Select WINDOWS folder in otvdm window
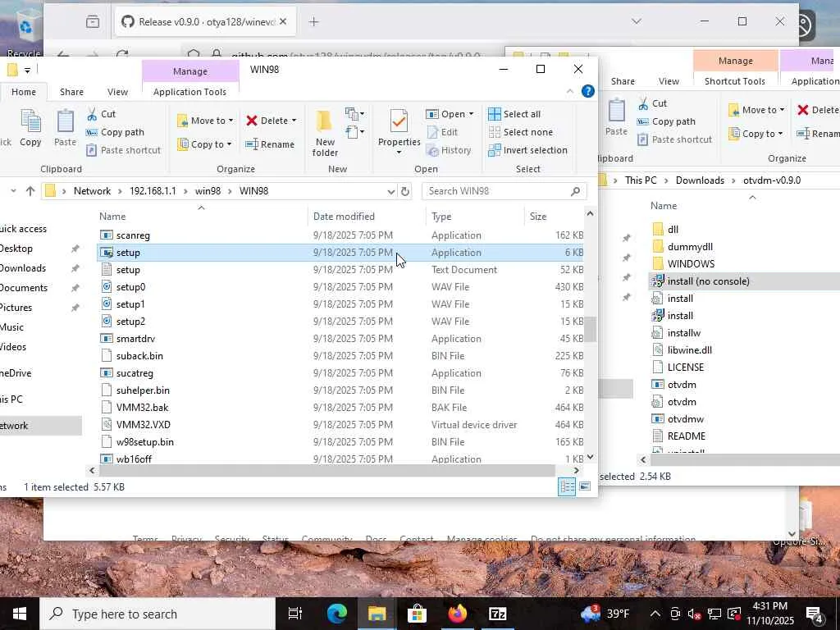 point(745,264)
